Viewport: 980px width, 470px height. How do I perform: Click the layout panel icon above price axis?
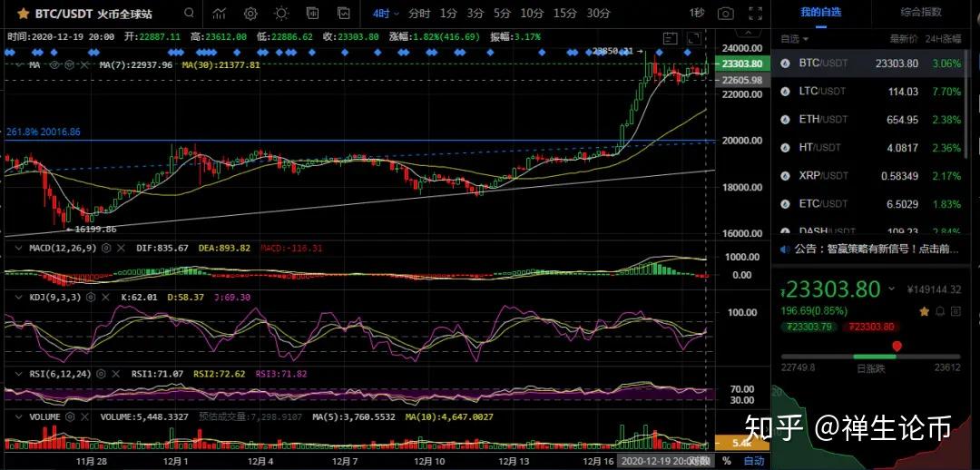click(670, 38)
